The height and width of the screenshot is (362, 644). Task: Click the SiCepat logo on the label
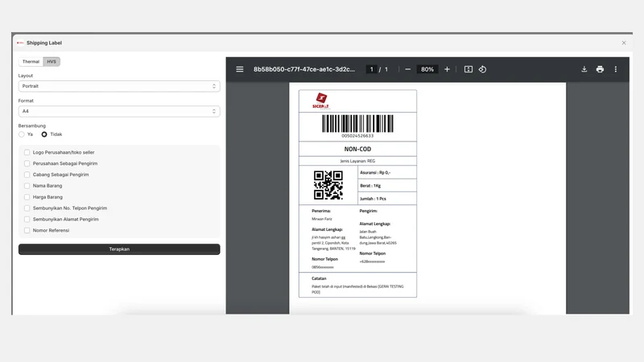[x=320, y=101]
